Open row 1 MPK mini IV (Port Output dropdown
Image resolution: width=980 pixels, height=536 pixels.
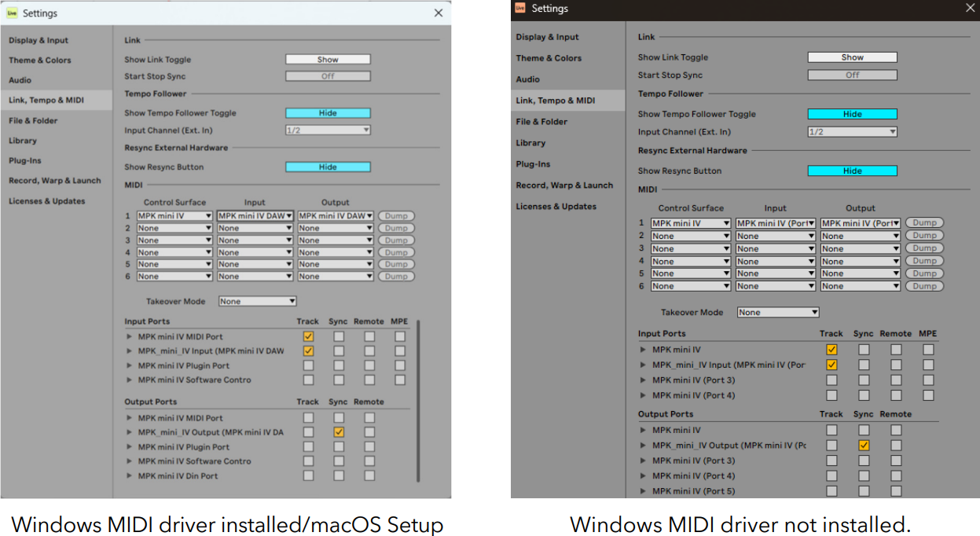click(x=861, y=223)
